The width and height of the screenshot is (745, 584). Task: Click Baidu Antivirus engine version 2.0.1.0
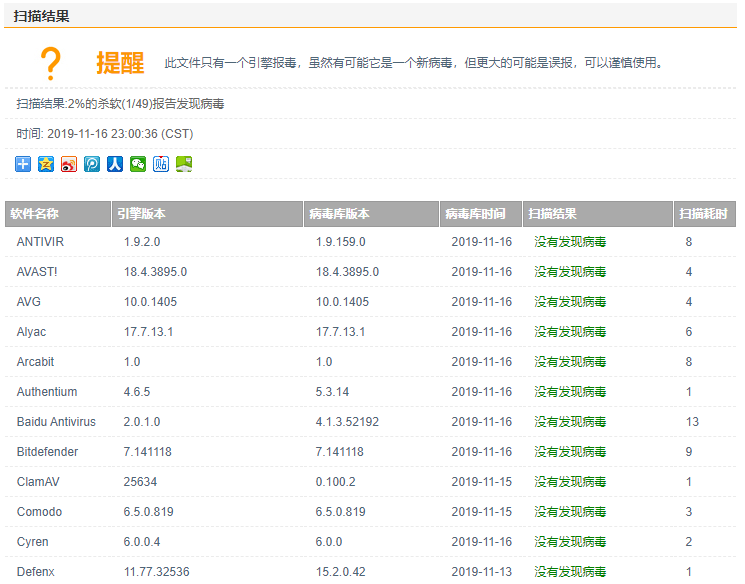point(142,421)
